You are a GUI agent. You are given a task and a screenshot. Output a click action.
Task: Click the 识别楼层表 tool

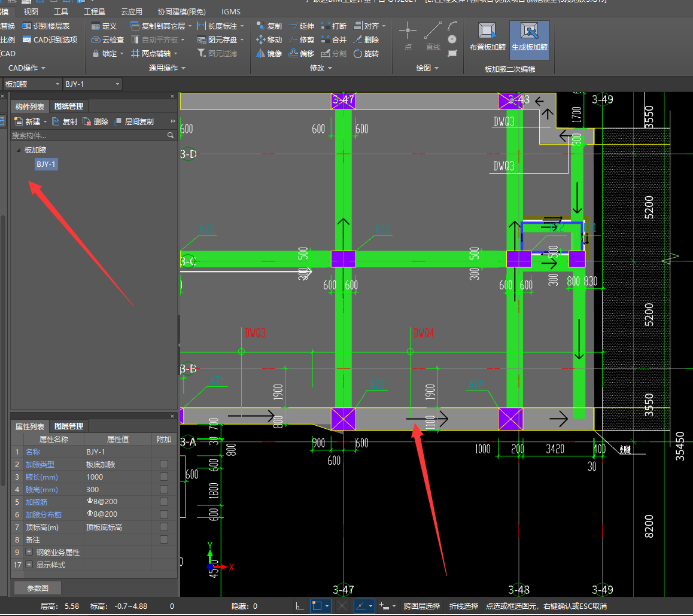point(46,26)
